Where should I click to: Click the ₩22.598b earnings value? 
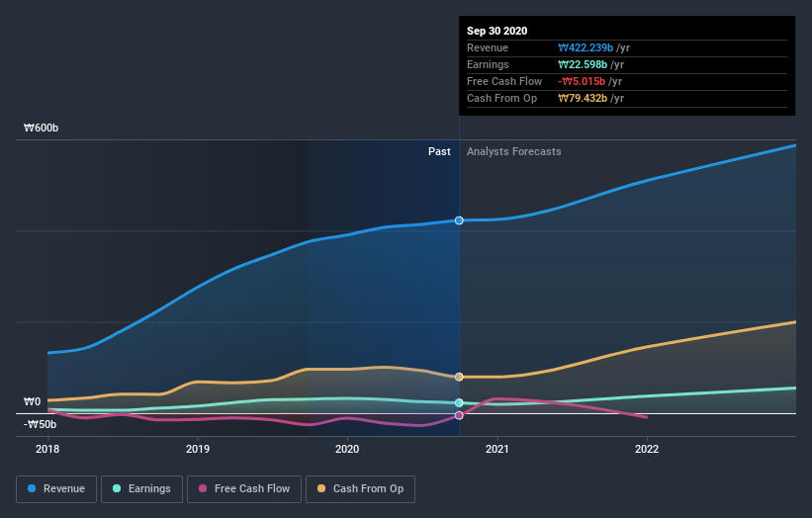(583, 64)
